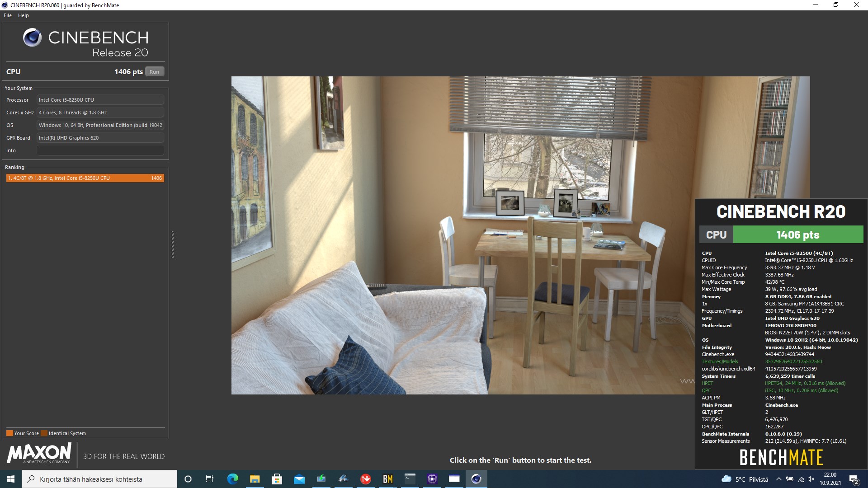Click the Cinebench title bar app icon

coord(5,5)
